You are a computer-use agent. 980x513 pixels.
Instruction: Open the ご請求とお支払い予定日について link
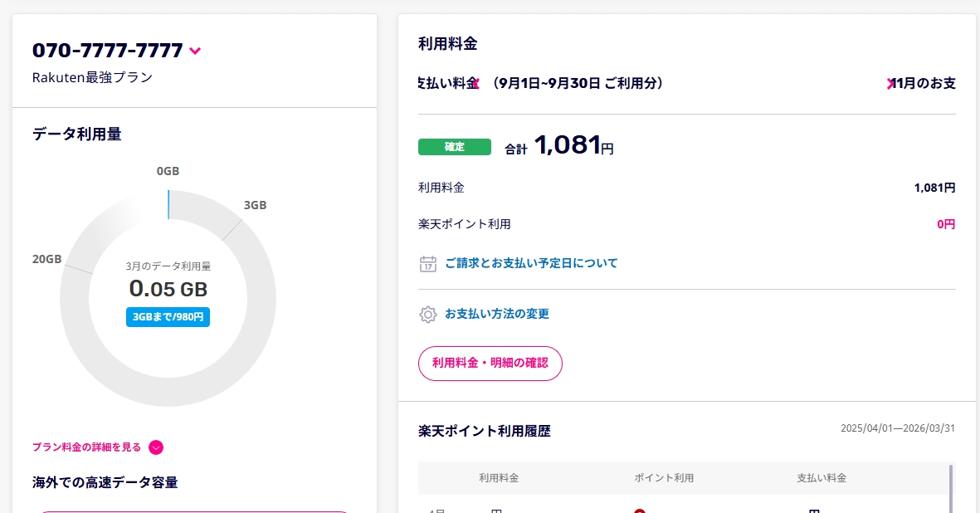(531, 263)
